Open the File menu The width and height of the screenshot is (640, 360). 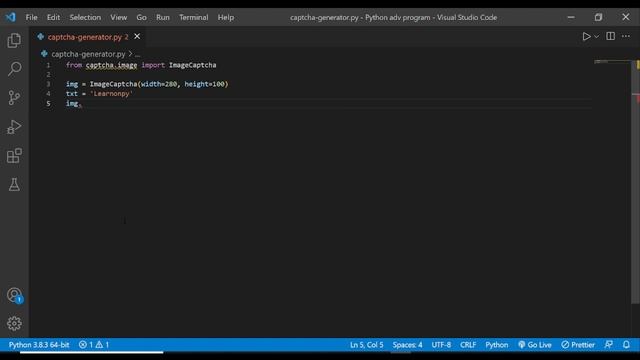click(x=31, y=17)
